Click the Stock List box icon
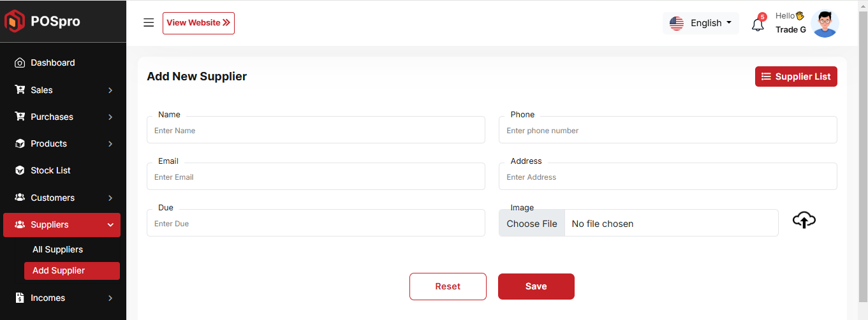The width and height of the screenshot is (868, 320). click(x=20, y=171)
